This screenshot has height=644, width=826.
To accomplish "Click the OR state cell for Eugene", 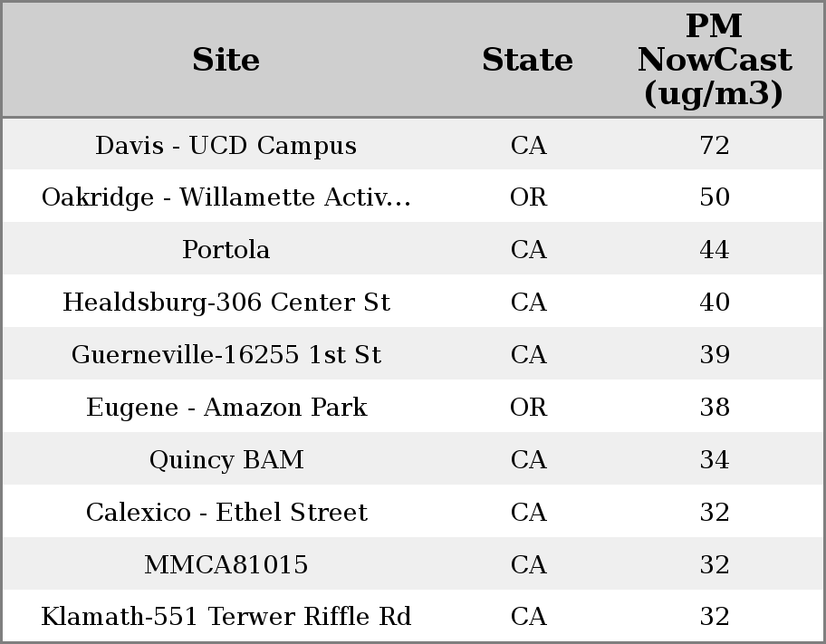I will pyautogui.click(x=528, y=408).
